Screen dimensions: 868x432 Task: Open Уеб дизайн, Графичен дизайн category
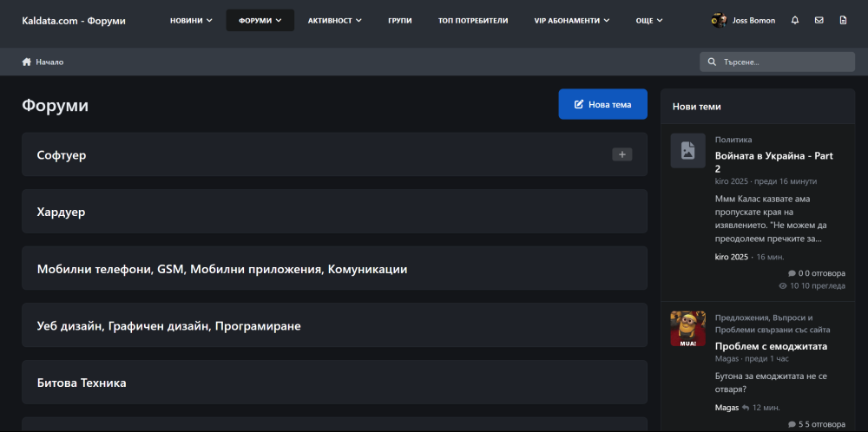(x=169, y=326)
